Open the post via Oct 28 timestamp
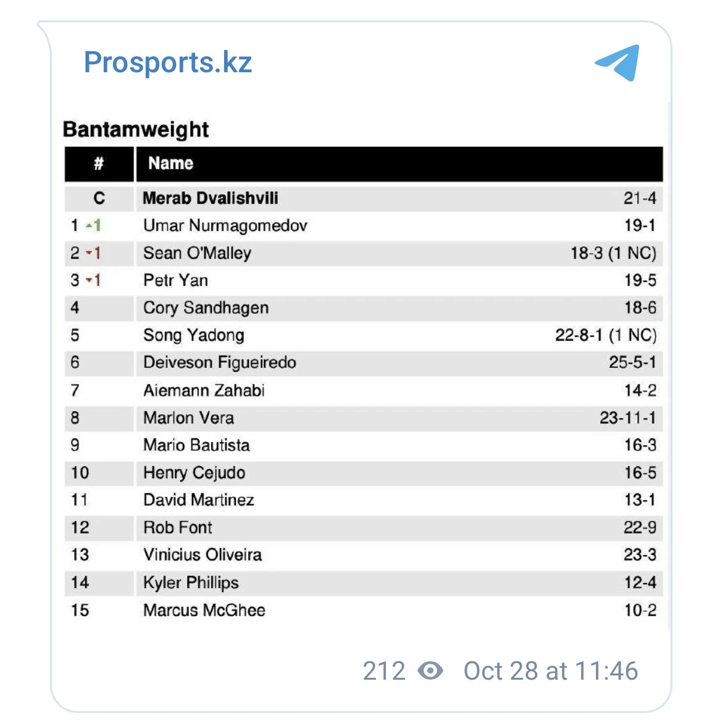 tap(550, 670)
